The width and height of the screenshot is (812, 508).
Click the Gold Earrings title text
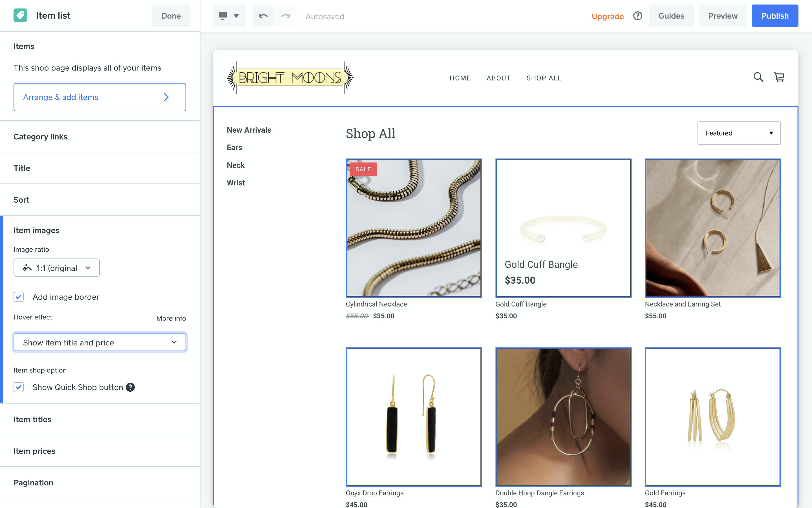point(665,493)
